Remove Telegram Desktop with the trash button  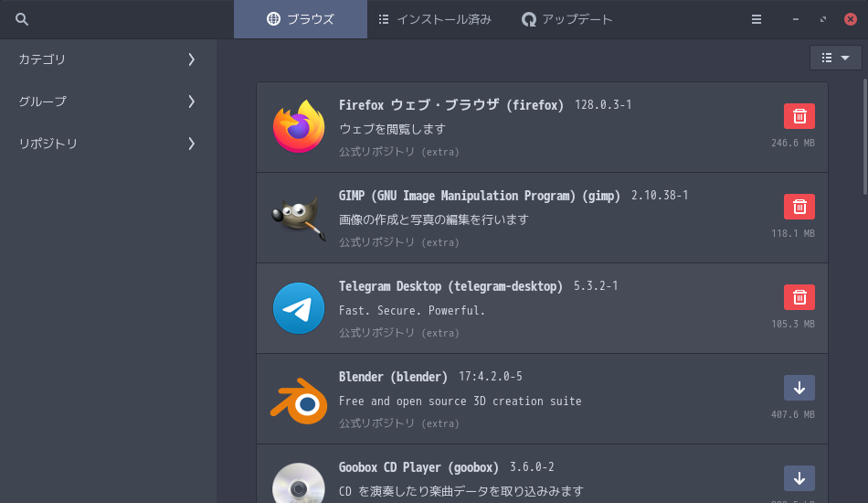[799, 297]
